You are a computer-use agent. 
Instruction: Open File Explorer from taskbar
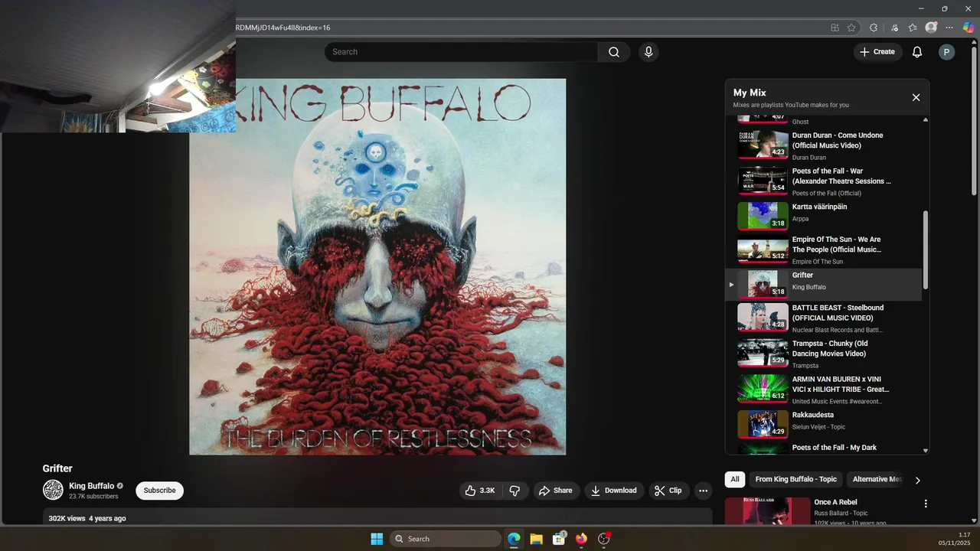[536, 539]
